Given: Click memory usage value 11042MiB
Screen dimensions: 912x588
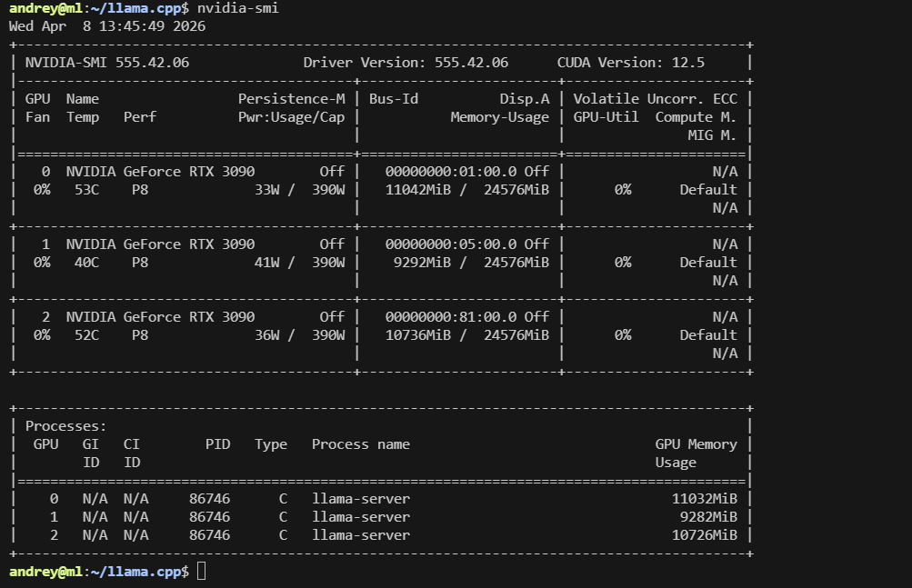Looking at the screenshot, I should (x=417, y=190).
